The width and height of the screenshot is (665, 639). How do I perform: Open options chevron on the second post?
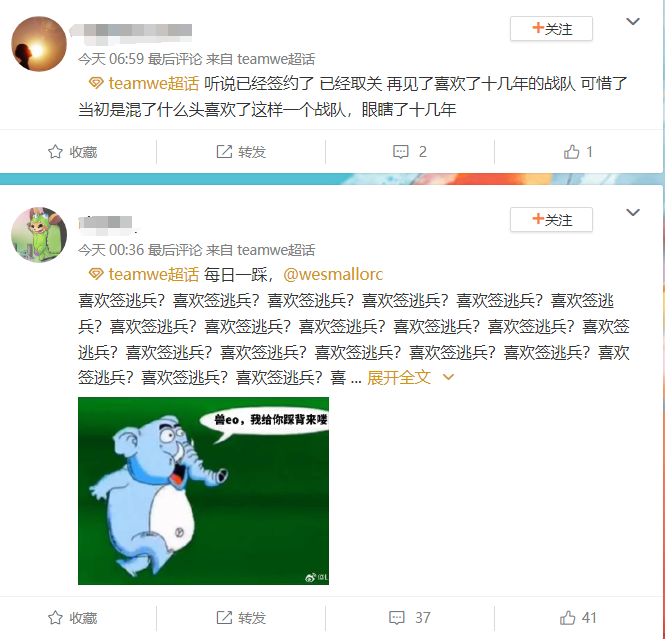(x=633, y=212)
